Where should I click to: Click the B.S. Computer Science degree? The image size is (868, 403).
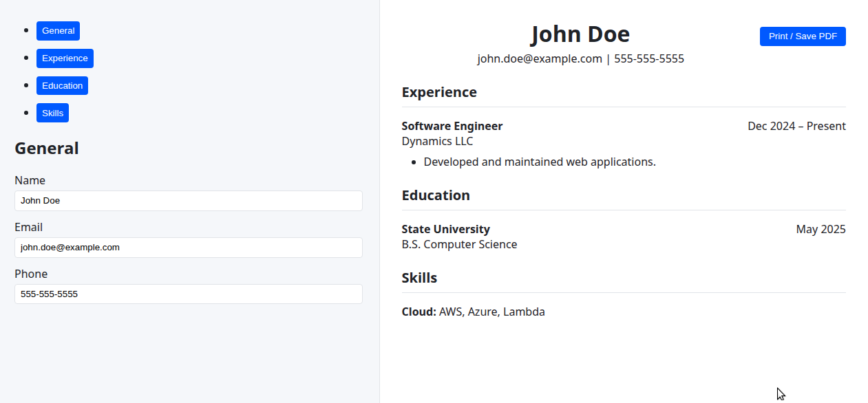tap(459, 245)
